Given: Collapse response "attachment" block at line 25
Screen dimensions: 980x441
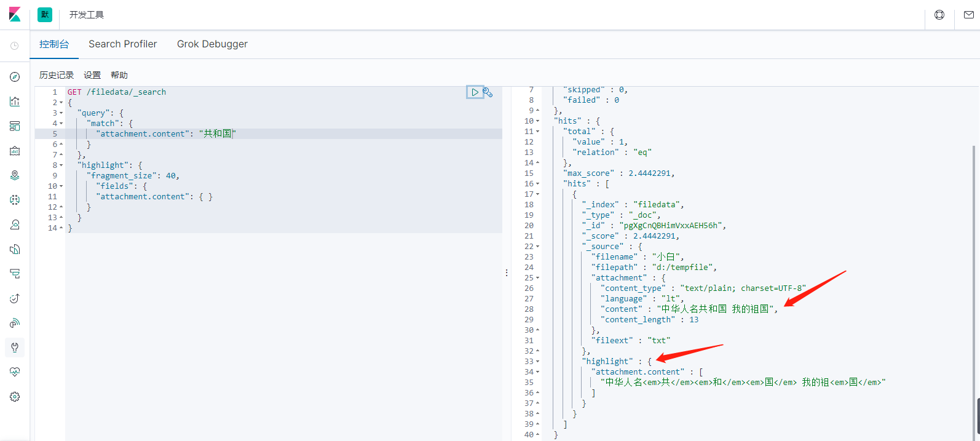Looking at the screenshot, I should pyautogui.click(x=538, y=278).
